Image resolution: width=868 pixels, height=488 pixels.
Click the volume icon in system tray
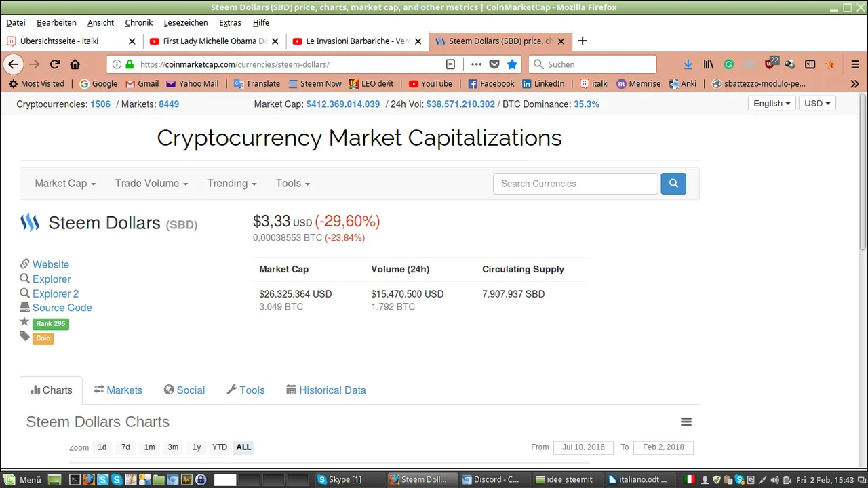tap(775, 479)
